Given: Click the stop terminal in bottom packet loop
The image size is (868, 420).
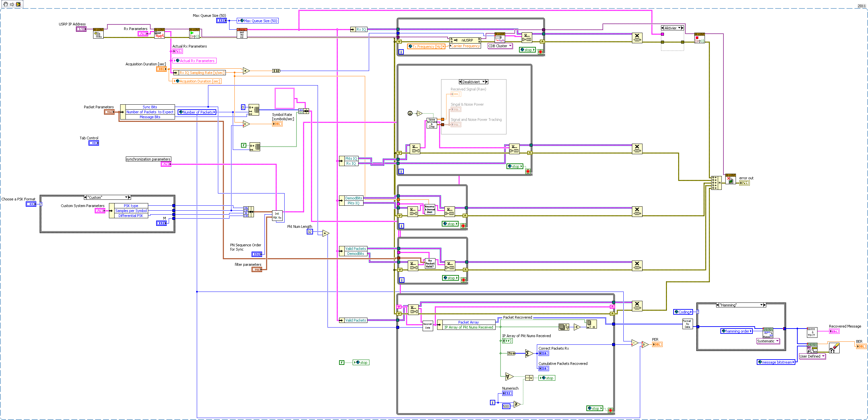Looking at the screenshot, I should click(610, 410).
